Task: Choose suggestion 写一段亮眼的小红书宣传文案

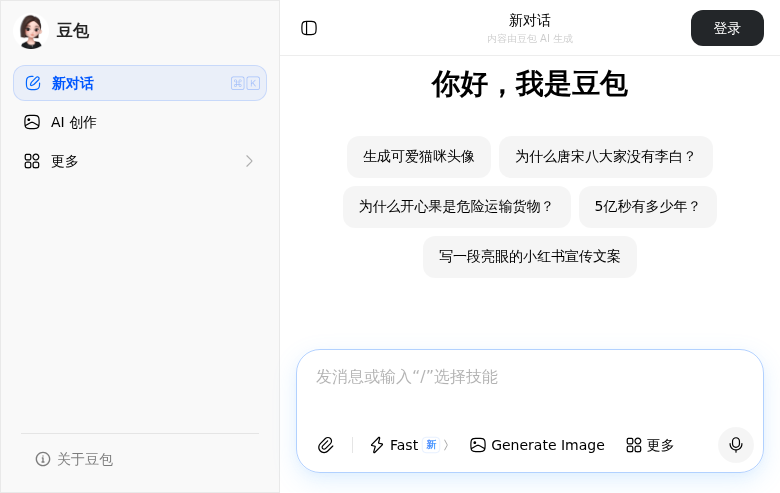Action: (x=530, y=257)
